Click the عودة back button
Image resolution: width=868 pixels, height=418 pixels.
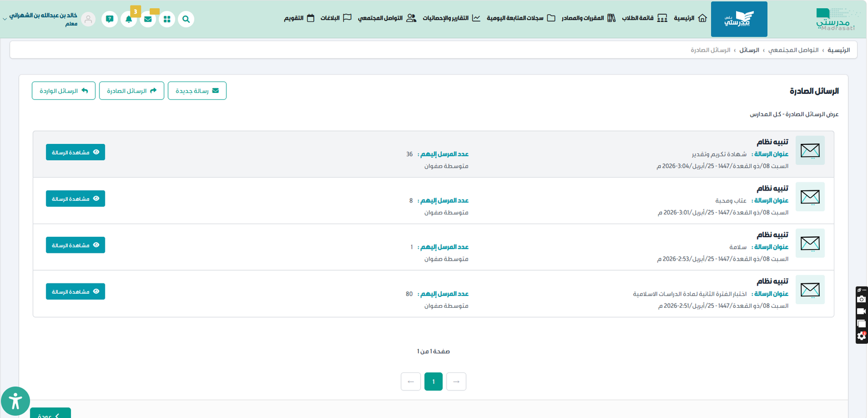point(50,413)
